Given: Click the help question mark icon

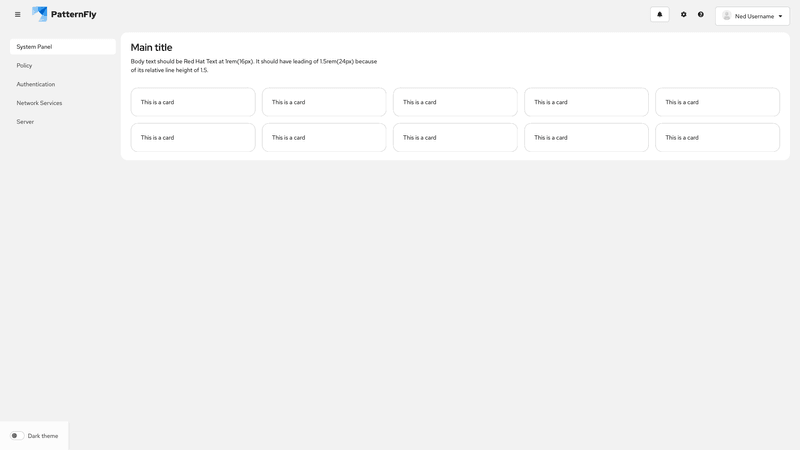Looking at the screenshot, I should (701, 15).
